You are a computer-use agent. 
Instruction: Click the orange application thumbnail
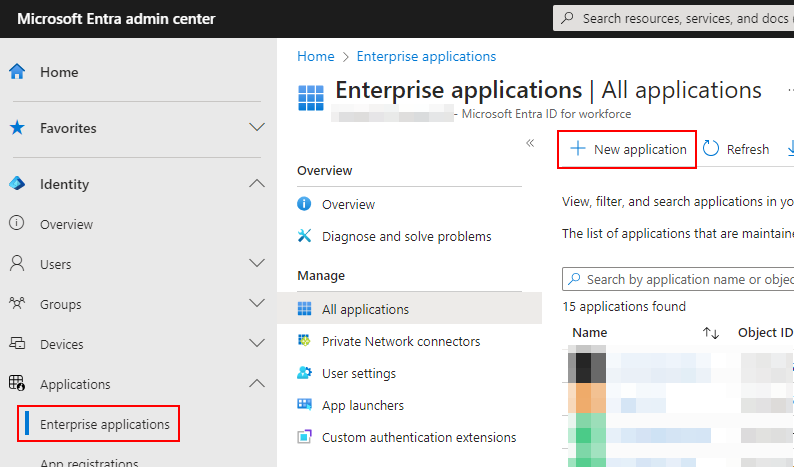pyautogui.click(x=587, y=398)
